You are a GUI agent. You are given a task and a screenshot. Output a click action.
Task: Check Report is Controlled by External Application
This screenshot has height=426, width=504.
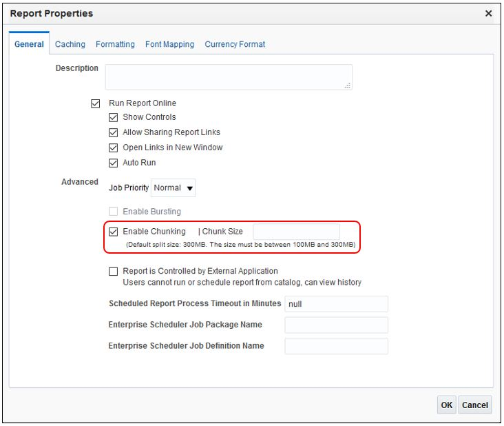[114, 272]
